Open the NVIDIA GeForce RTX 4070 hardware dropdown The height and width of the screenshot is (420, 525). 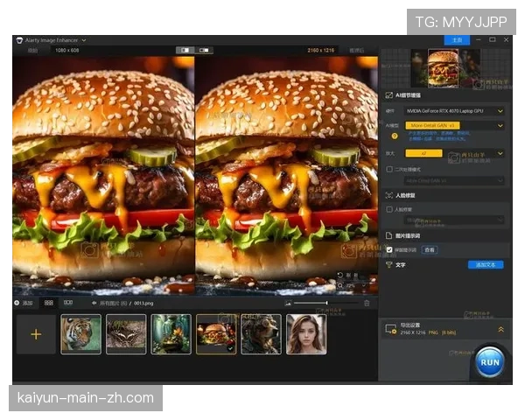[453, 111]
